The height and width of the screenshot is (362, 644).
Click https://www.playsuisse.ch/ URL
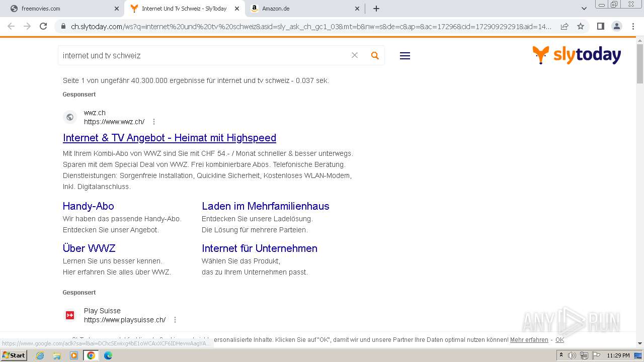pyautogui.click(x=125, y=320)
